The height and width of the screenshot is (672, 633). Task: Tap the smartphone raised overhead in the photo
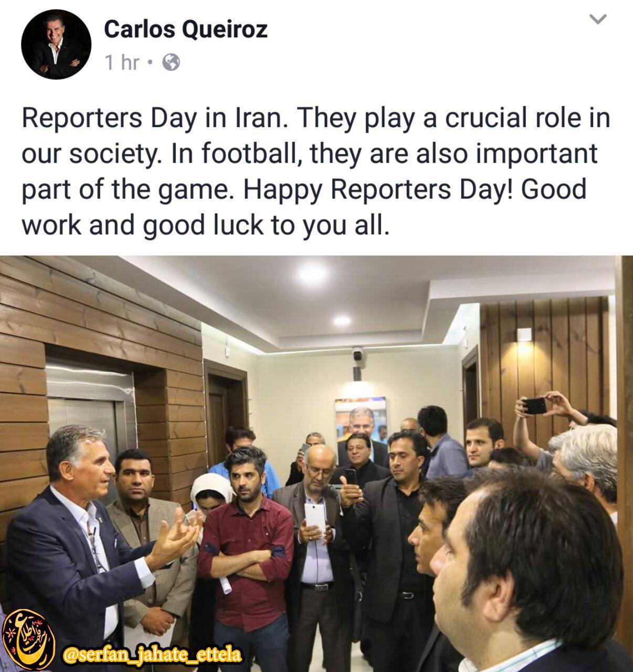tap(534, 405)
